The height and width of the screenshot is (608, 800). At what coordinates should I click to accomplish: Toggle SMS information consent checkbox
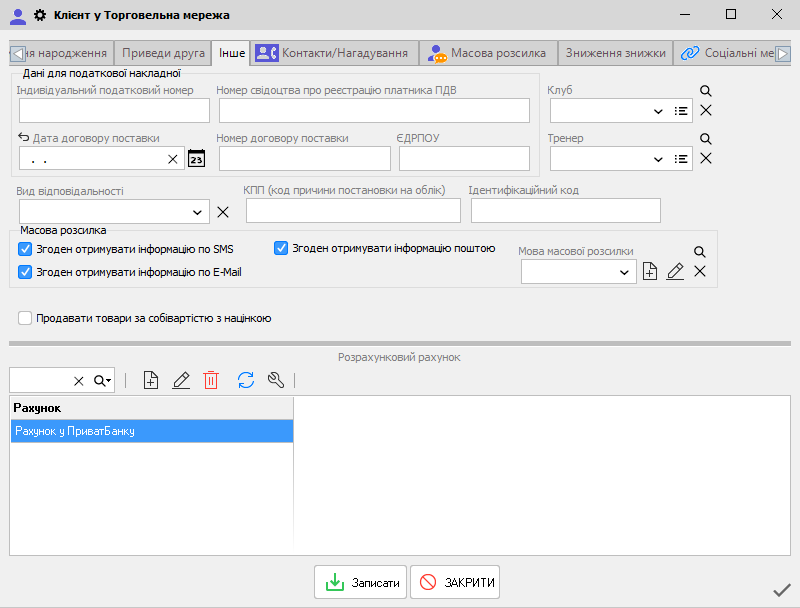pyautogui.click(x=26, y=249)
